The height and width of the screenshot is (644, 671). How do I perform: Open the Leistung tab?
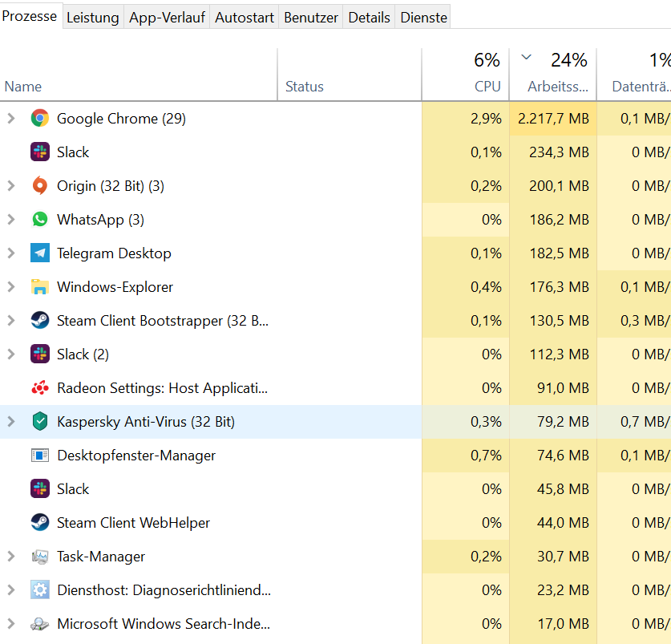tap(93, 17)
